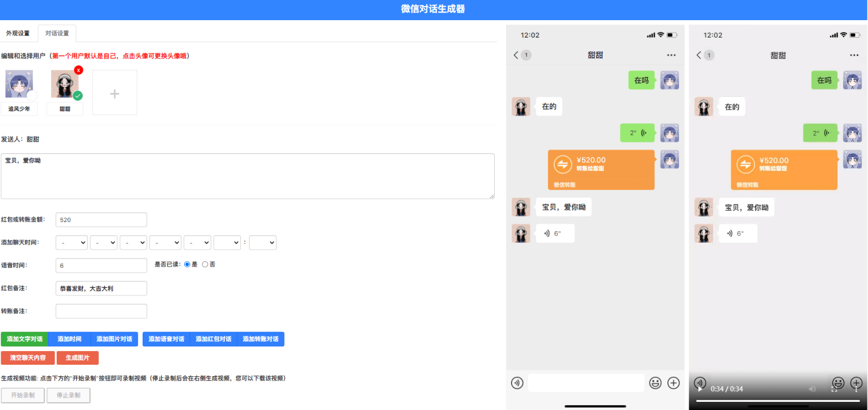Select the 追风少年 user toggle circle
868x410 pixels.
tap(32, 96)
